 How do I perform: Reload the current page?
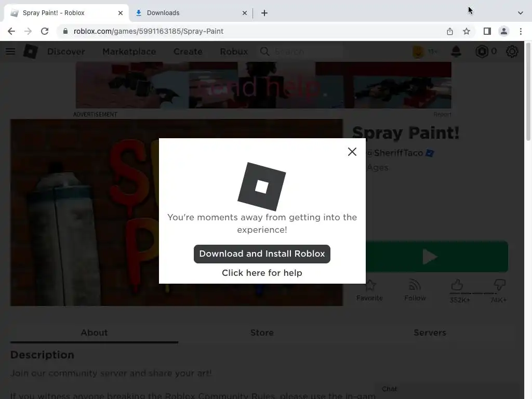(45, 31)
